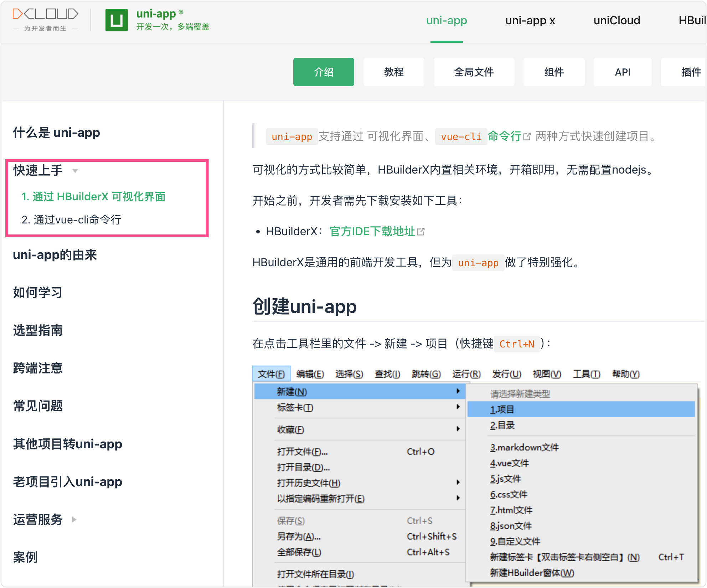Open the uni-app top navigation tab
The height and width of the screenshot is (588, 707).
[x=447, y=21]
